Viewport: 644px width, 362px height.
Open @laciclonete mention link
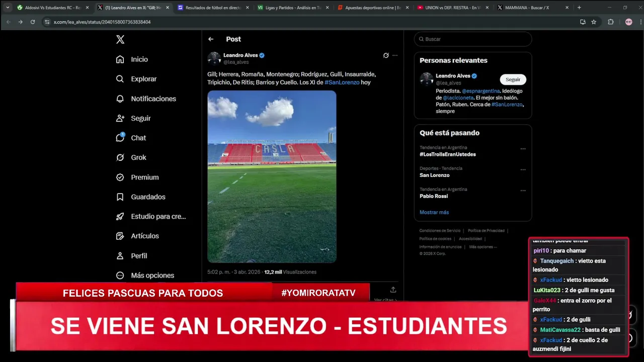pyautogui.click(x=458, y=98)
